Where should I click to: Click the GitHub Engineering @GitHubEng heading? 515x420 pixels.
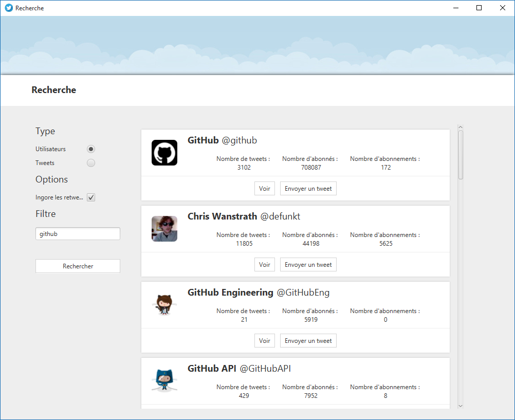[259, 293]
